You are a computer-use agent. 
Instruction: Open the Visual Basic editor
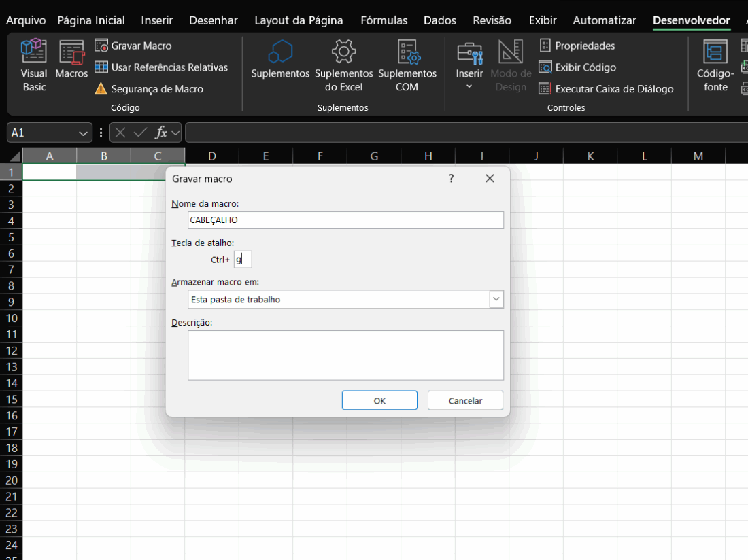pos(34,65)
